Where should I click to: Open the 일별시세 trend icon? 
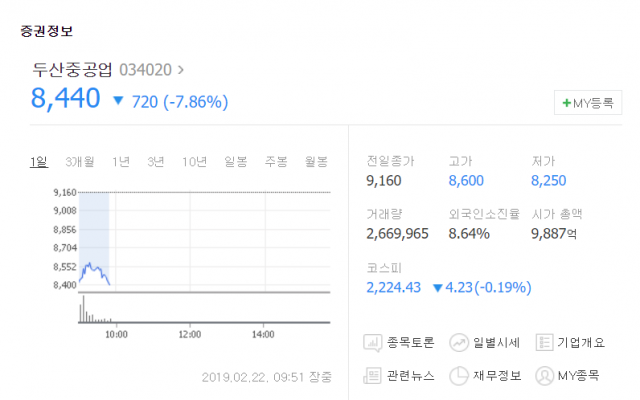(459, 342)
